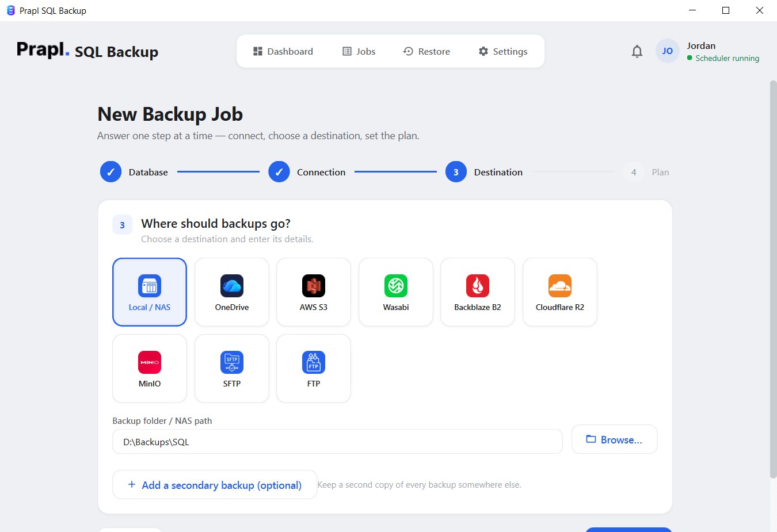Click the 'Where should backups go?' heading
The width and height of the screenshot is (777, 532).
(x=216, y=224)
